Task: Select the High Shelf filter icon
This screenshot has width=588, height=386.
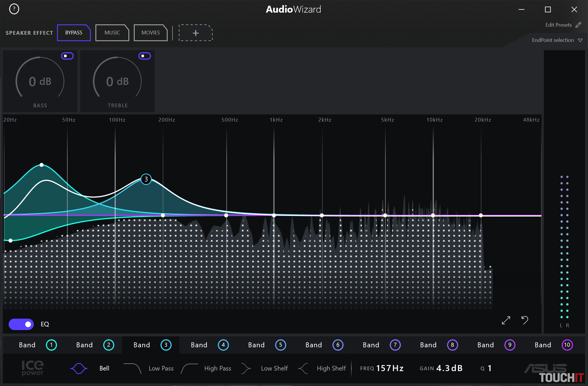Action: pyautogui.click(x=303, y=369)
